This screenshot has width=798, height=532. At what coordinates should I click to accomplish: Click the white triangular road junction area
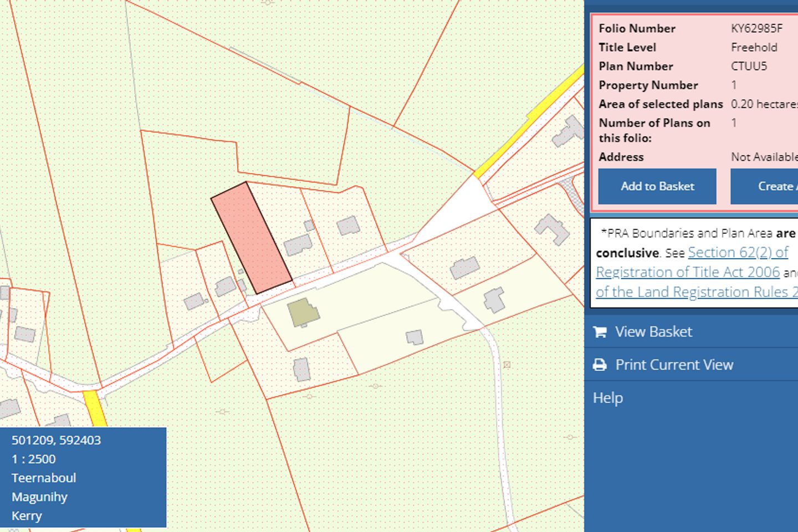coord(460,209)
